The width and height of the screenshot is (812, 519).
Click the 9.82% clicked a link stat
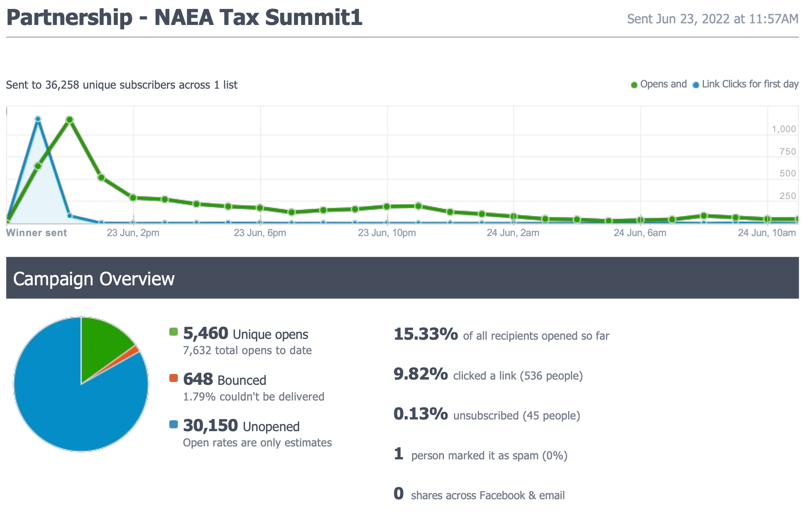(421, 374)
